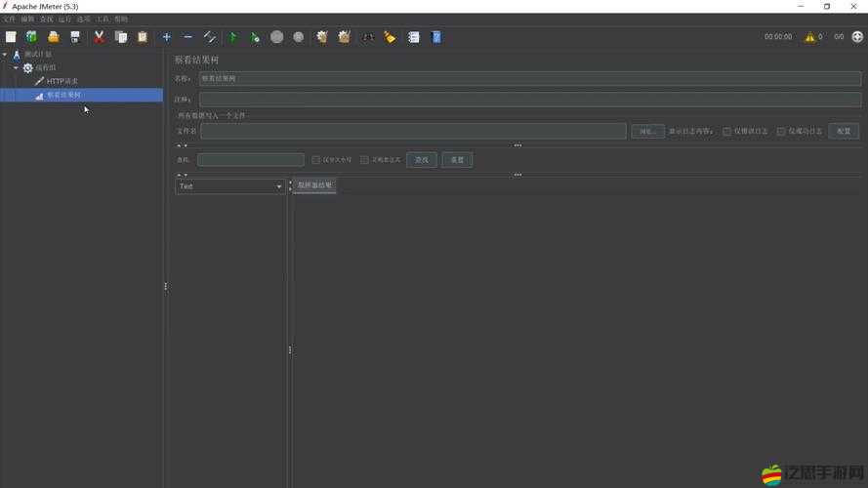Viewport: 868px width, 488px height.
Task: Click the Browse (浏览...) button
Action: coord(646,131)
